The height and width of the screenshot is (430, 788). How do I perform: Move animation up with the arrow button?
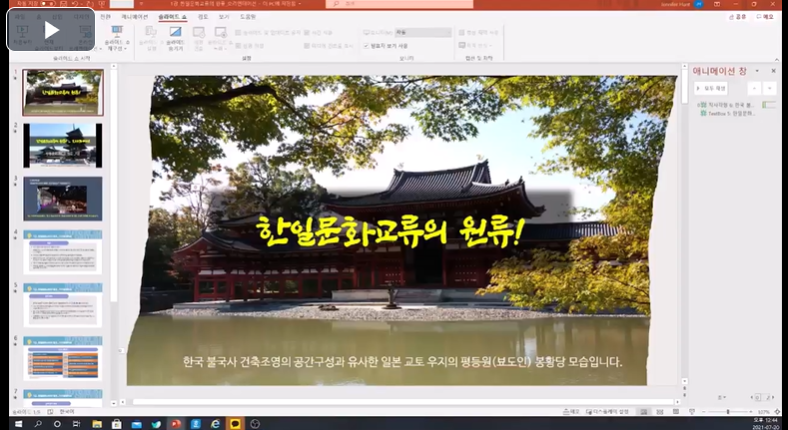[x=754, y=88]
